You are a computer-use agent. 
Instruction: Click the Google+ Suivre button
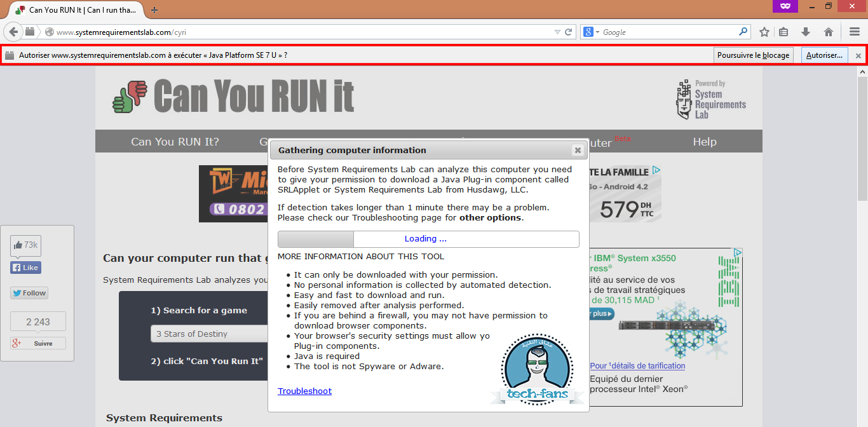coord(37,343)
